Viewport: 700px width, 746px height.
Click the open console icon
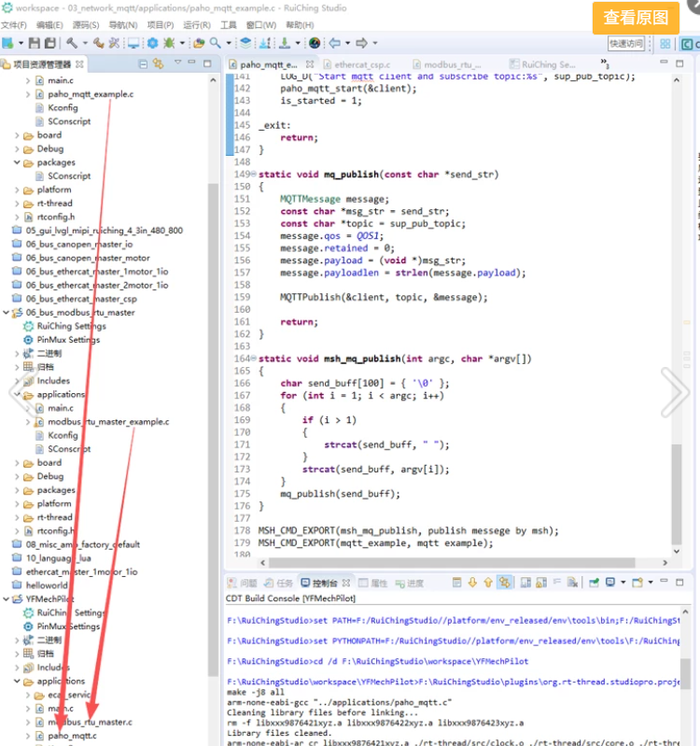point(637,583)
